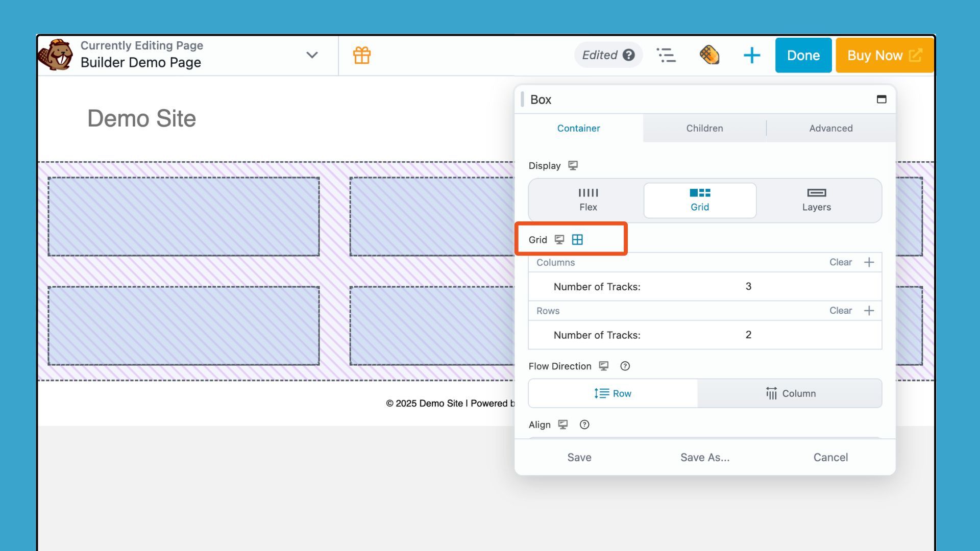Select Layers display mode
Screen dimensions: 980x551
816,200
